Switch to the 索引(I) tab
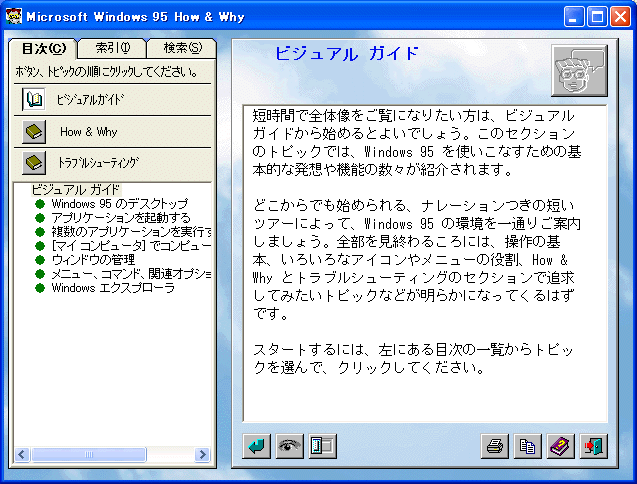The height and width of the screenshot is (484, 637). tap(113, 48)
